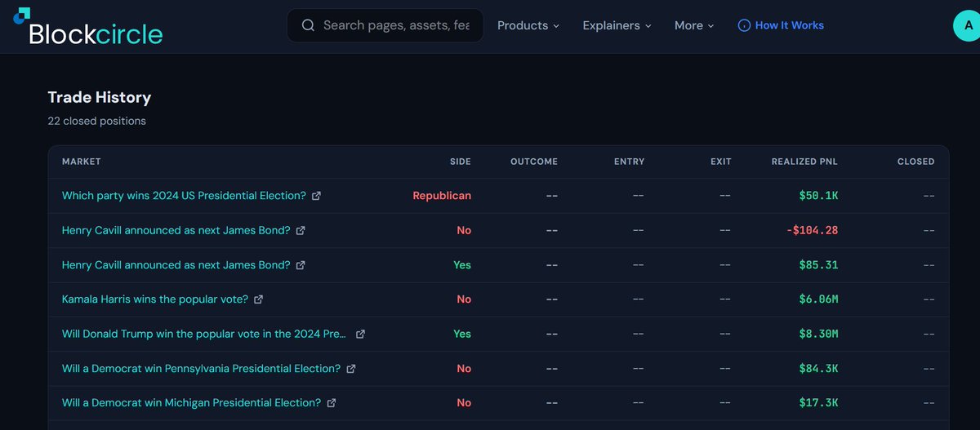Click the Trade History heading
Screen dimensions: 980x430
pos(100,97)
